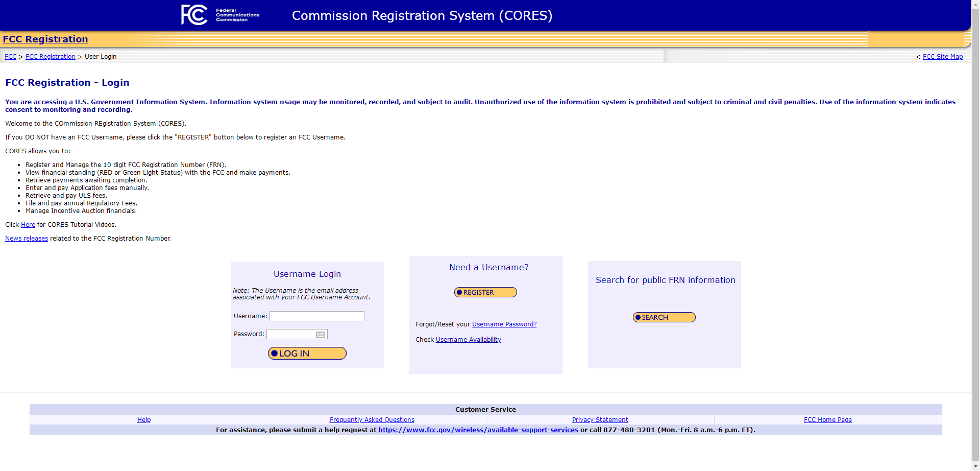
Task: Focus the Username input field
Action: pos(316,316)
